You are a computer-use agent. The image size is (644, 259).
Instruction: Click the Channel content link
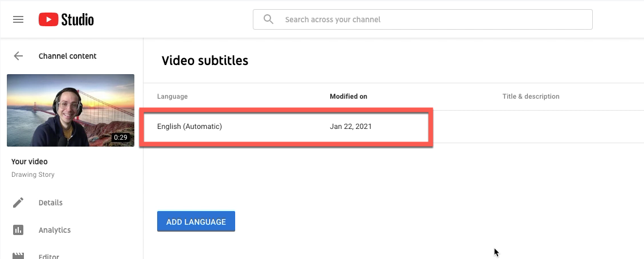pos(67,56)
